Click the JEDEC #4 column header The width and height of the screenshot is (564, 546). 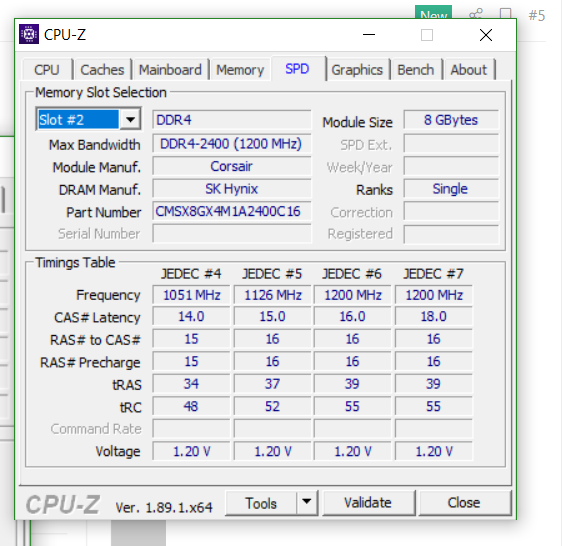[x=191, y=274]
